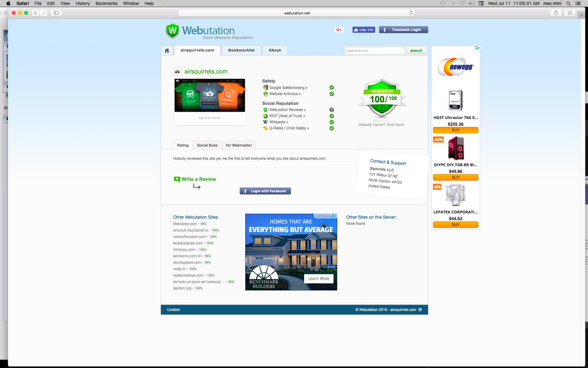
Task: Open the kfebrakes.com link
Action: click(185, 224)
